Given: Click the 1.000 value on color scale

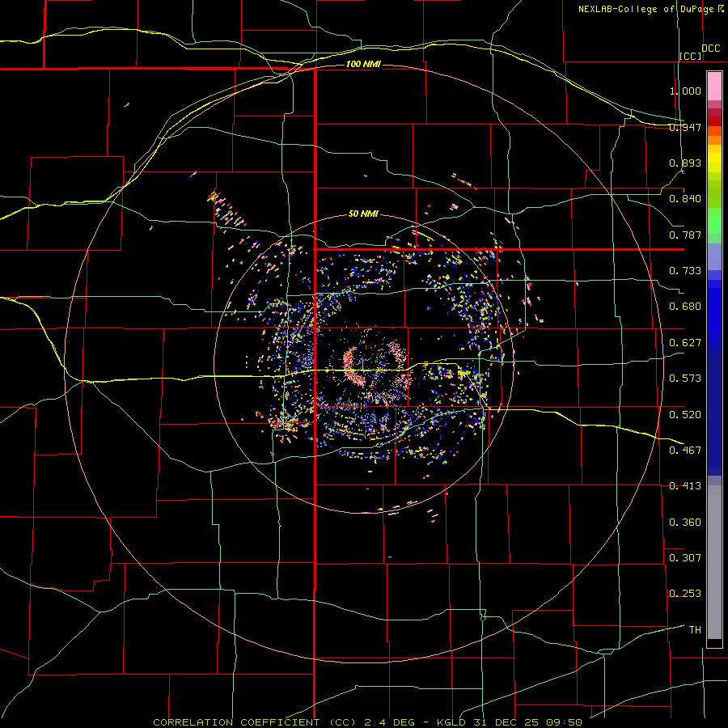Looking at the screenshot, I should pos(685,91).
